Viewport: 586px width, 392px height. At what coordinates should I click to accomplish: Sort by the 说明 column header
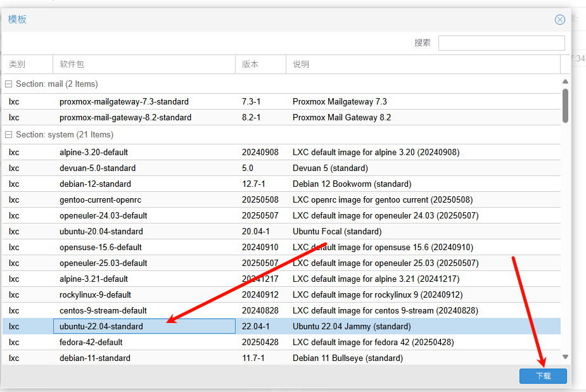423,64
